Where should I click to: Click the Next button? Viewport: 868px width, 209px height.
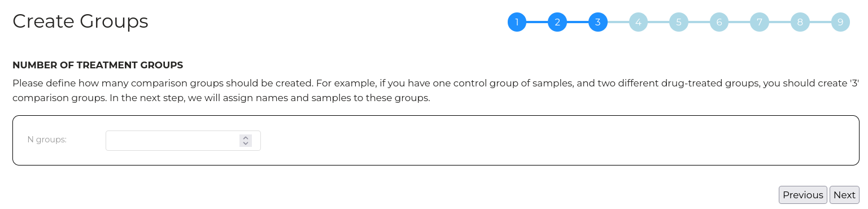pyautogui.click(x=844, y=195)
